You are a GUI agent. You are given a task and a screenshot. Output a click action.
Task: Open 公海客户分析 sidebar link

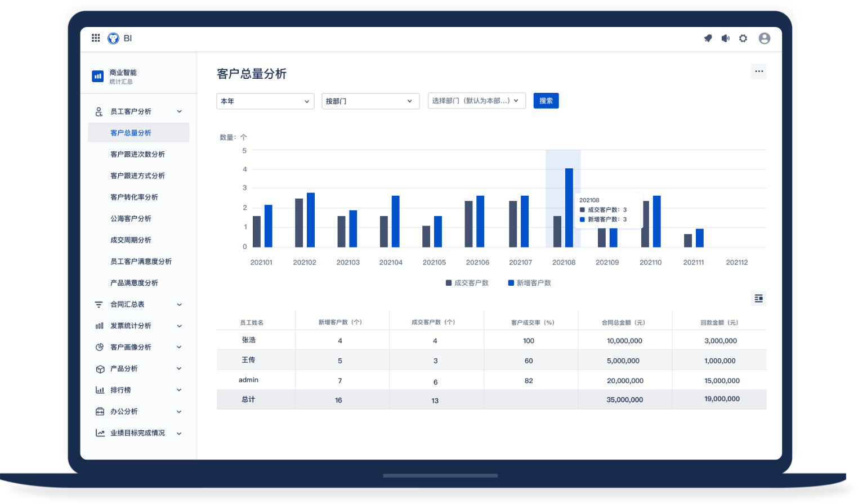tap(131, 218)
